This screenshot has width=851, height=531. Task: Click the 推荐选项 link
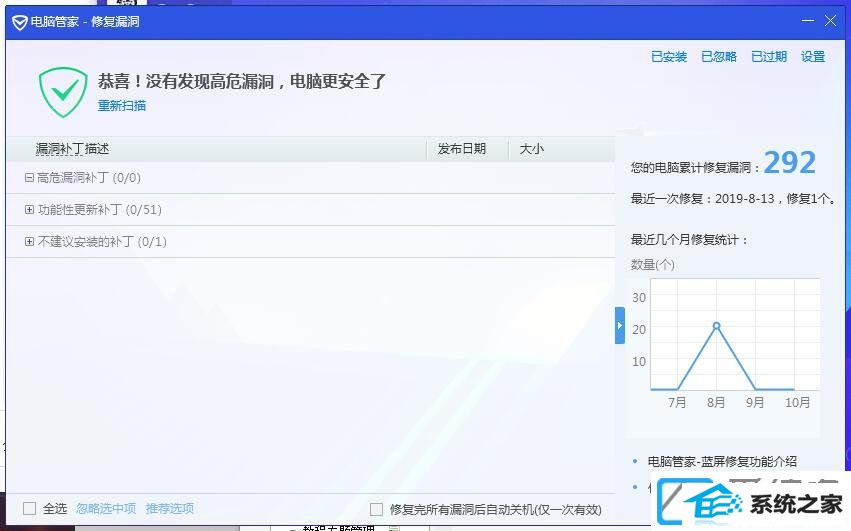(169, 509)
